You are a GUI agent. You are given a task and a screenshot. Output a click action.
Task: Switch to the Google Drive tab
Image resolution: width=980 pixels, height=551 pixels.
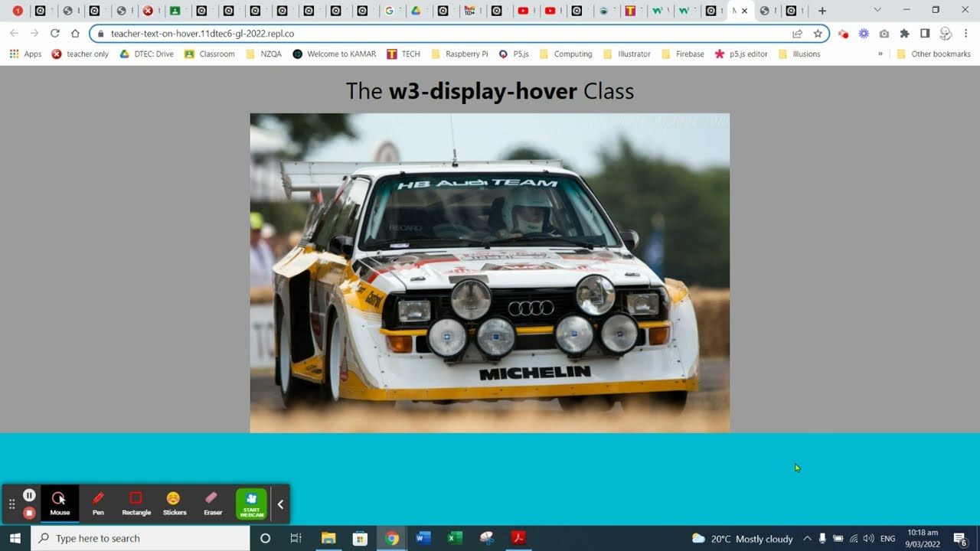(x=416, y=11)
